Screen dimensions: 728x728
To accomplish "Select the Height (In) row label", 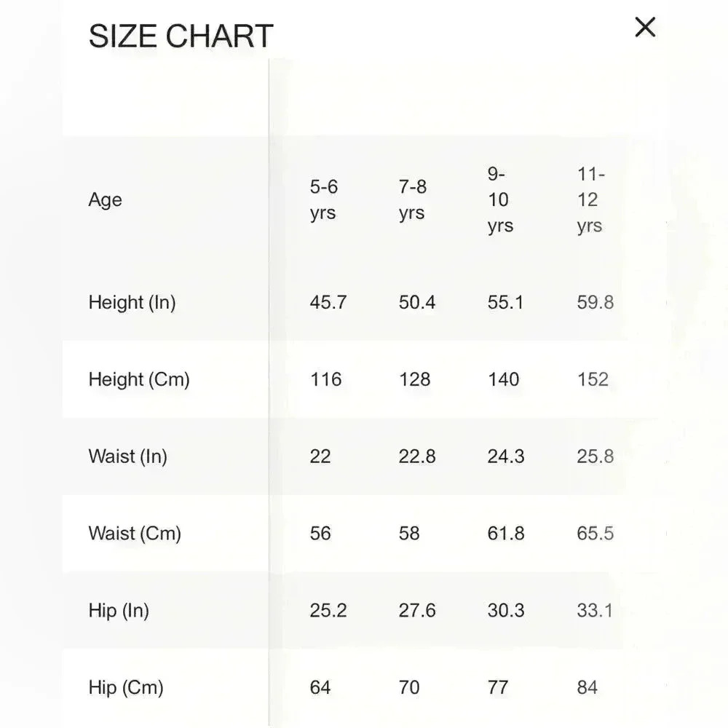I will point(132,302).
